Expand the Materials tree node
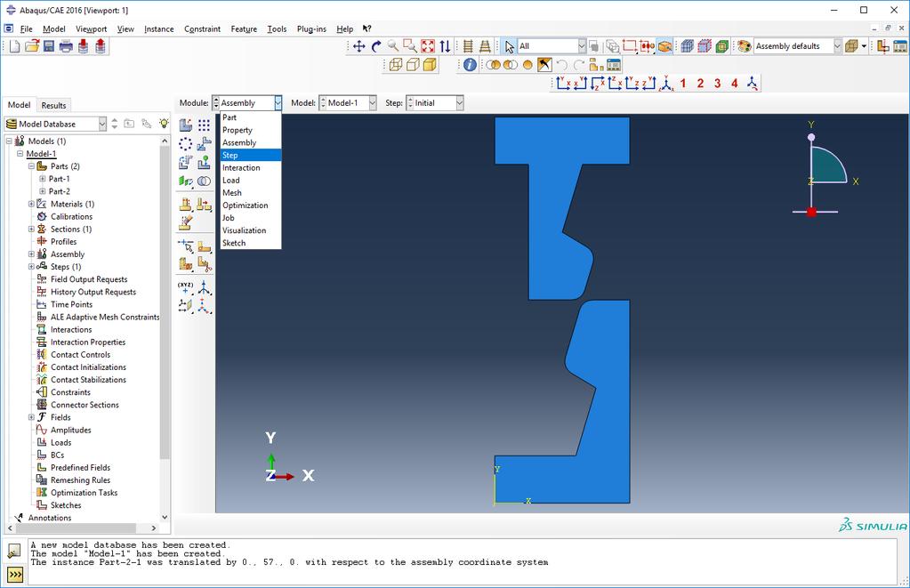 pos(31,204)
